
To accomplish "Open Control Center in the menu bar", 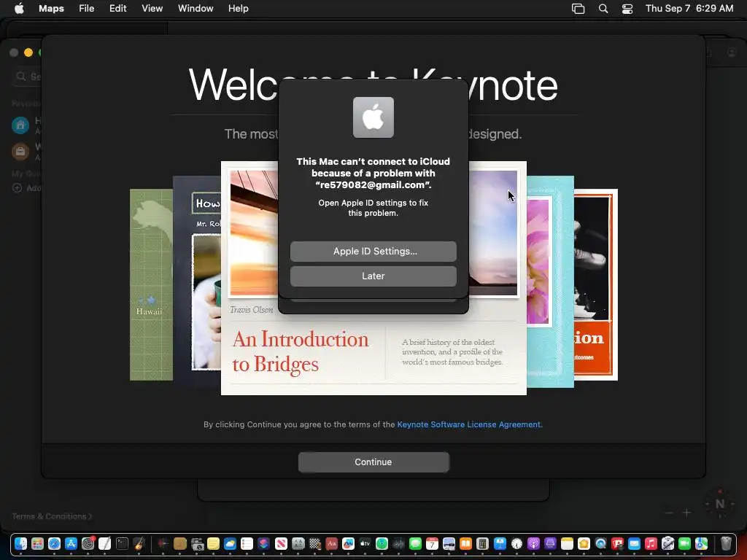I will click(x=627, y=8).
